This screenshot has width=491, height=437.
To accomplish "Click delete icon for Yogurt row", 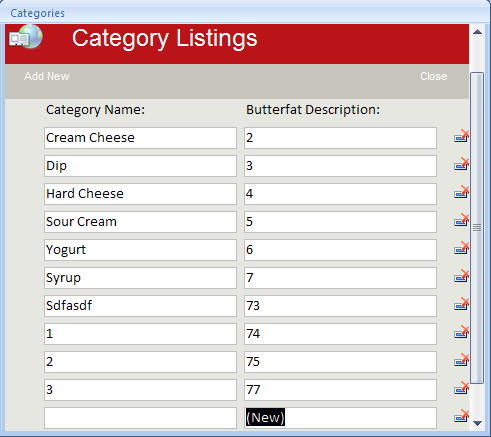I will 462,248.
